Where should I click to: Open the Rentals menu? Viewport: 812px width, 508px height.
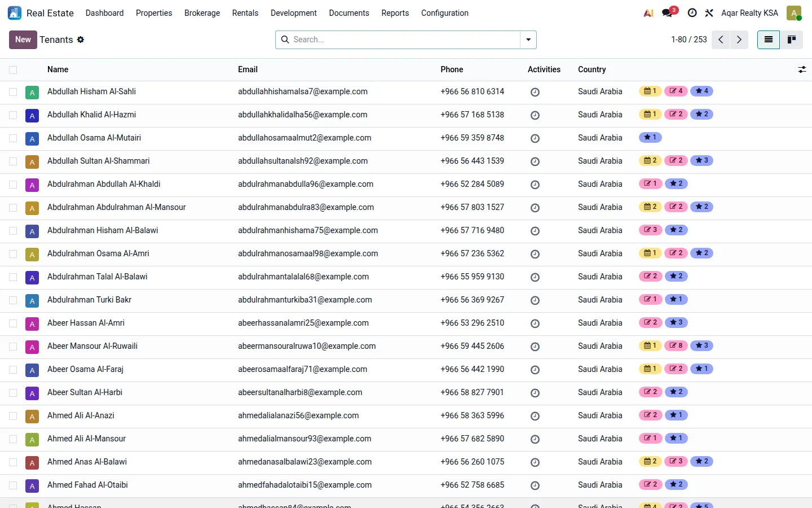[x=245, y=13]
